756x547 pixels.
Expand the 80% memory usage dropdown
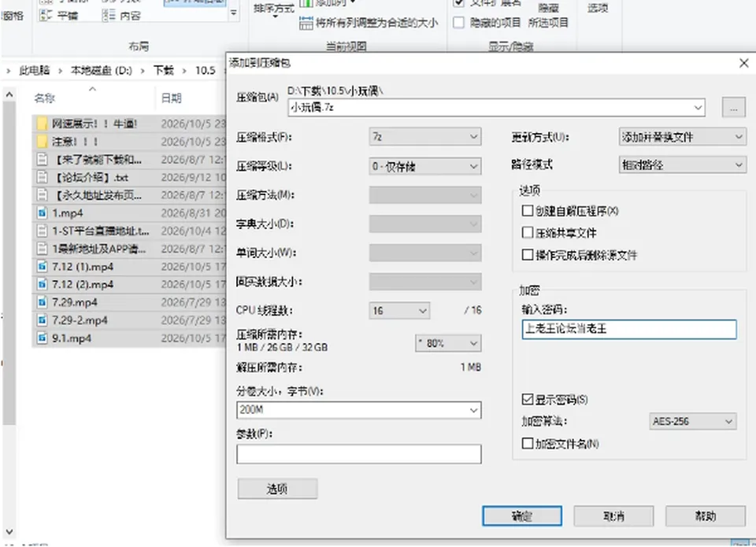448,343
